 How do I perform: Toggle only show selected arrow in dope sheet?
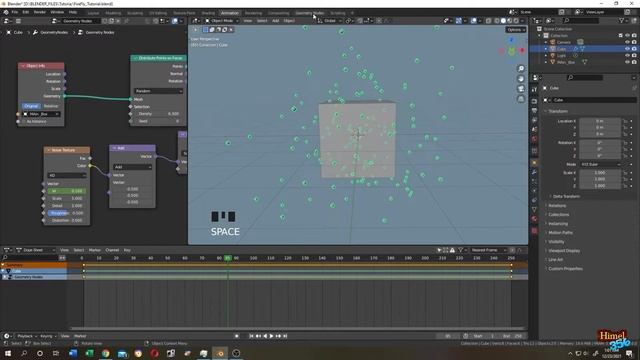pos(439,250)
